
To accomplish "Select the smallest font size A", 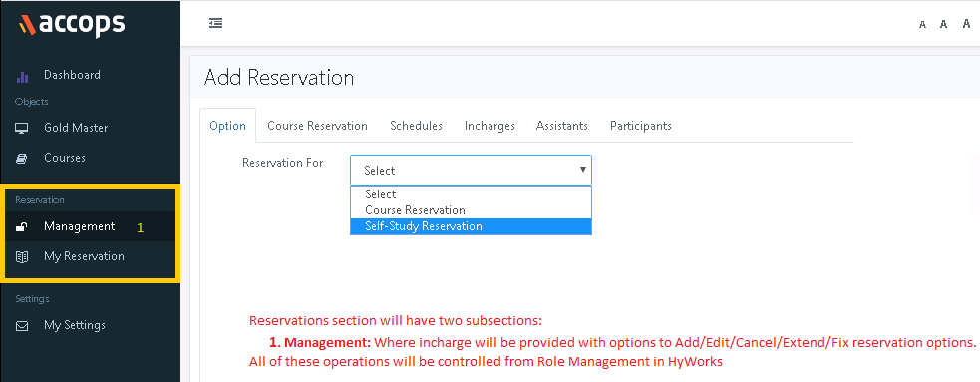I will point(922,25).
